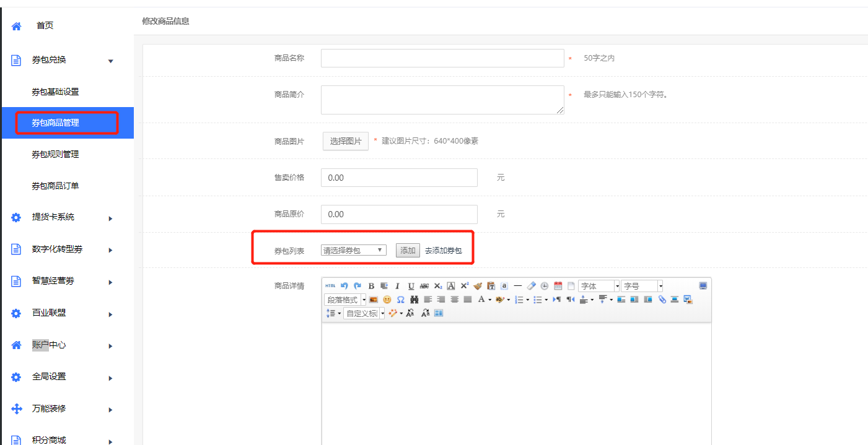Insert attachment paperclip icon
Viewport: 868px width, 445px height.
pos(662,300)
